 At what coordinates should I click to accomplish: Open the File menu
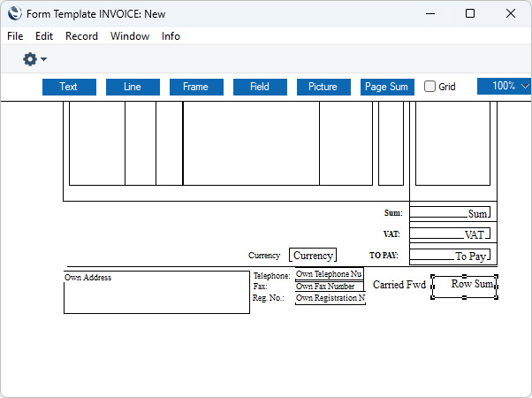[x=15, y=36]
